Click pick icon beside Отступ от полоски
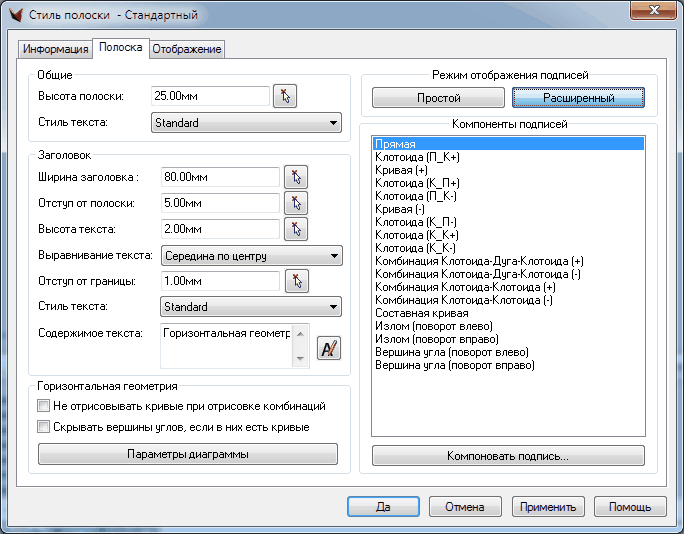The image size is (684, 534). [x=295, y=203]
